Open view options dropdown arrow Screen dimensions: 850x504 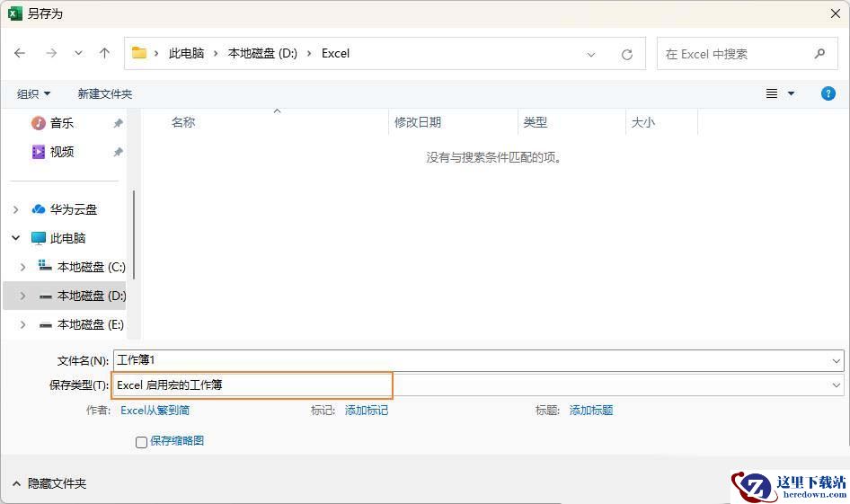[791, 93]
